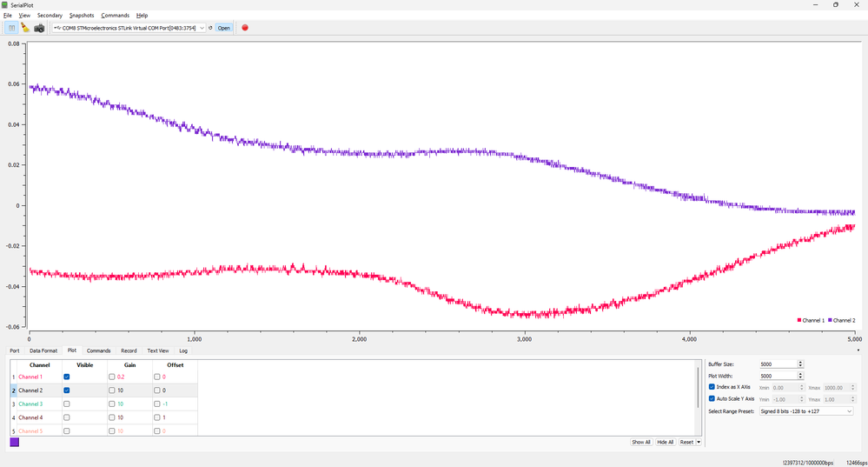Viewport: 868px width, 467px height.
Task: Expand the Reset button dropdown arrow
Action: point(699,442)
